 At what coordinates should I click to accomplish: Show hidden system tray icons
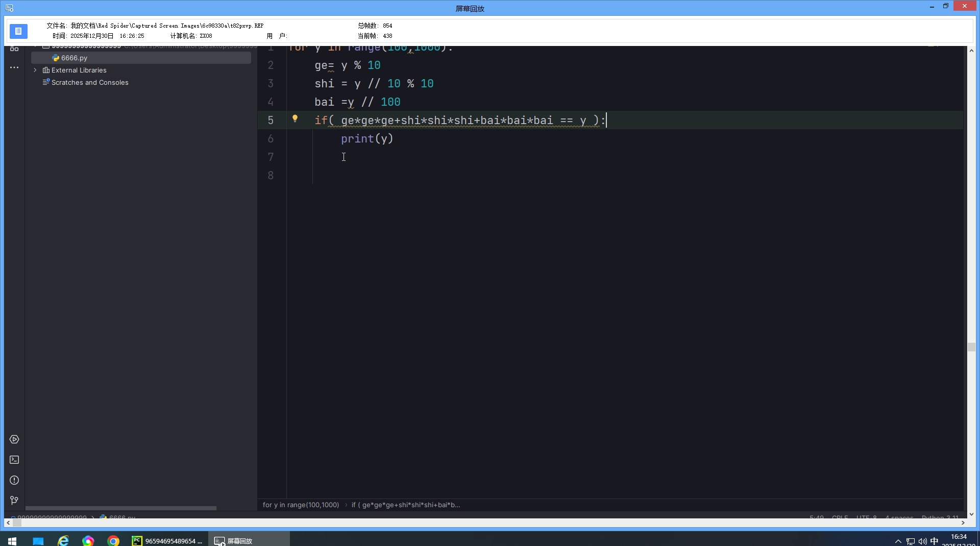click(898, 541)
